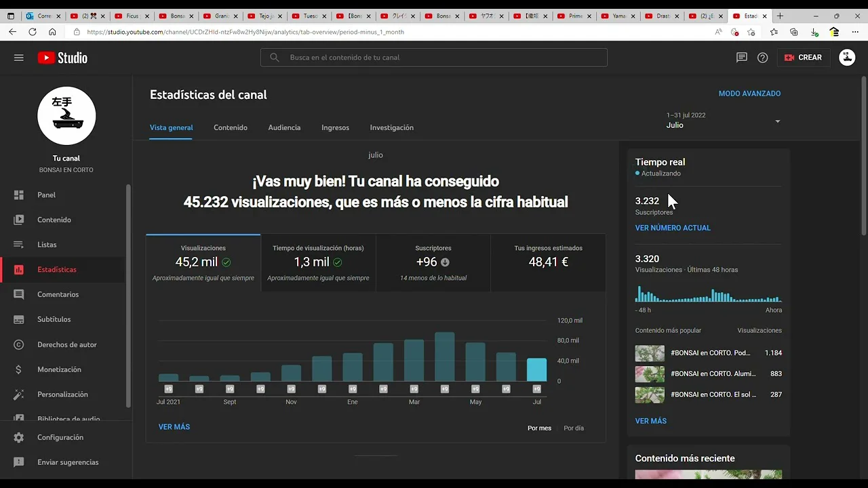Click the YouTube Studio logo
Image resolution: width=868 pixels, height=488 pixels.
click(x=62, y=58)
